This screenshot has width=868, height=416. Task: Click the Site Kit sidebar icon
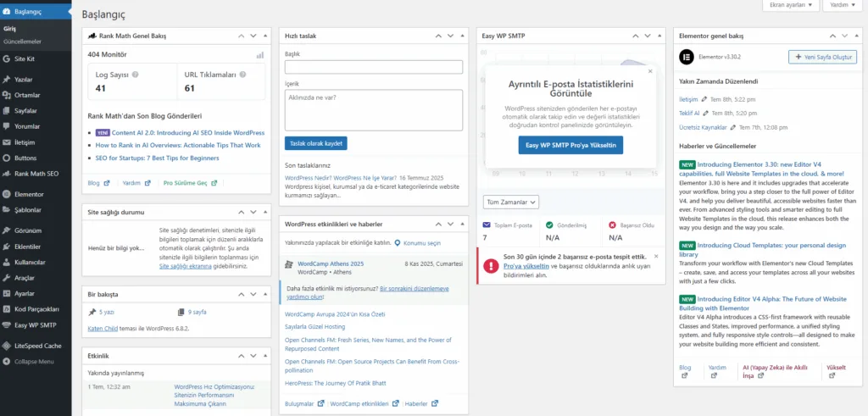[x=7, y=59]
